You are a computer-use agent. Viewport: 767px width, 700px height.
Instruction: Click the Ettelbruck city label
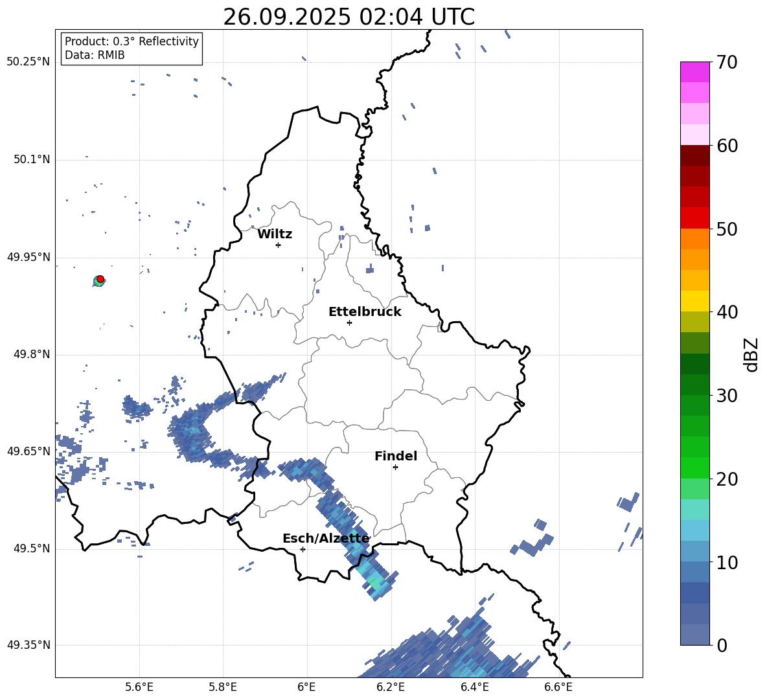(365, 312)
